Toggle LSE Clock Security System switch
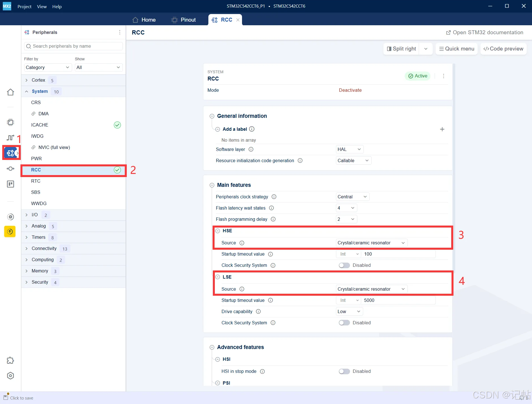Screen dimensions: 532x404 point(344,323)
